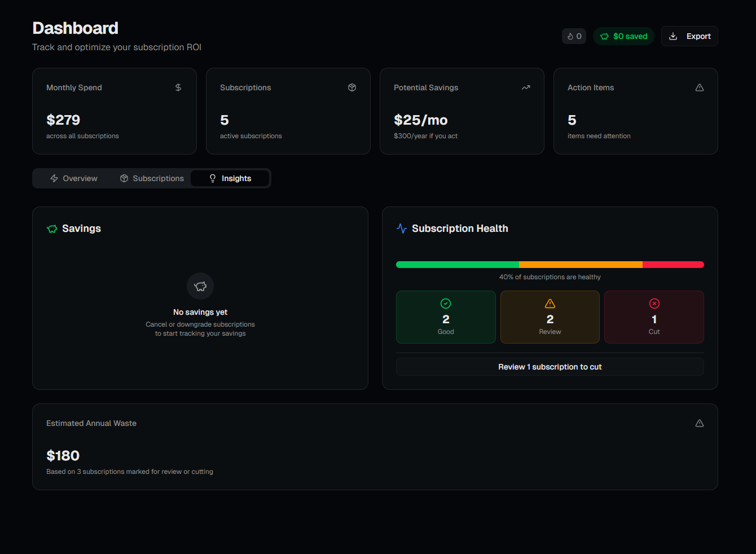Click the $0 saved badge
The height and width of the screenshot is (554, 756).
coord(623,36)
